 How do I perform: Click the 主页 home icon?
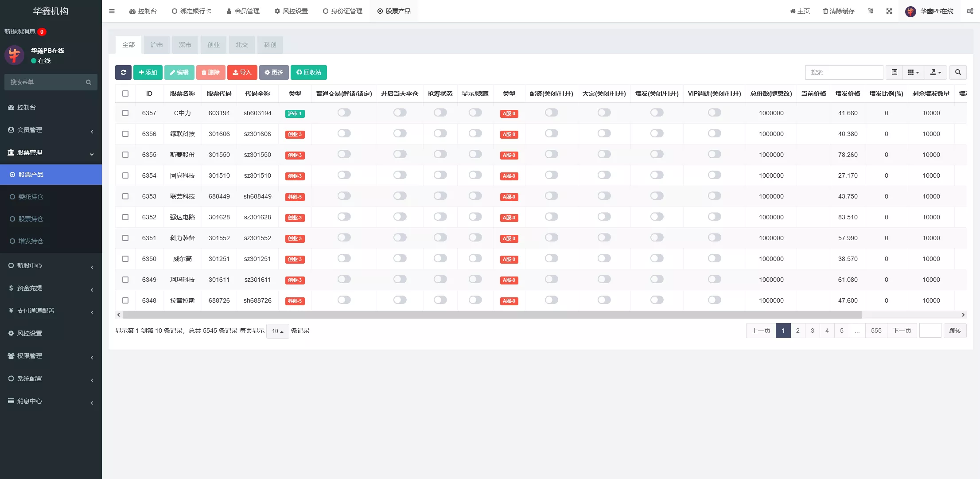793,11
